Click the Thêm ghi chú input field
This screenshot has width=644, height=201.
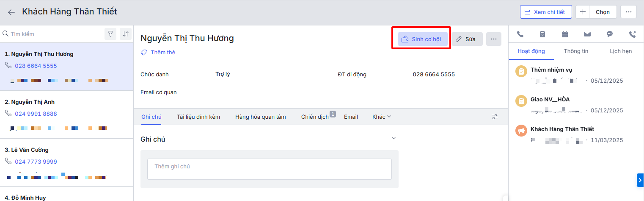click(x=269, y=169)
